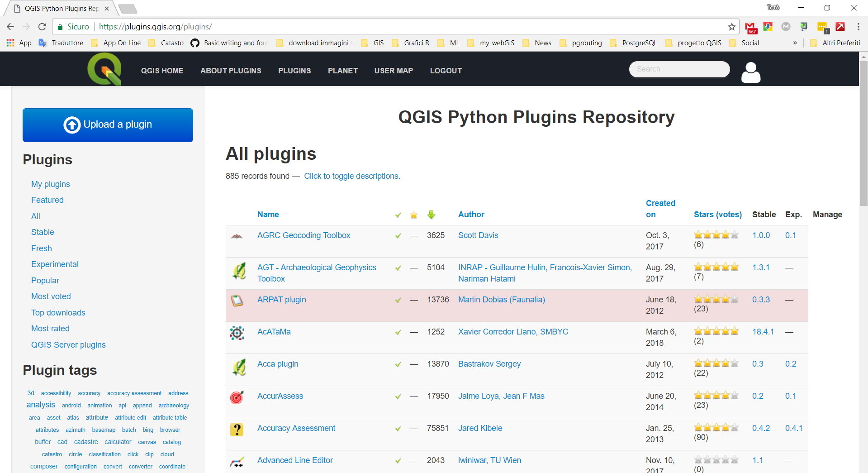The width and height of the screenshot is (868, 473).
Task: Open Chrome's three-dot menu
Action: (x=858, y=27)
